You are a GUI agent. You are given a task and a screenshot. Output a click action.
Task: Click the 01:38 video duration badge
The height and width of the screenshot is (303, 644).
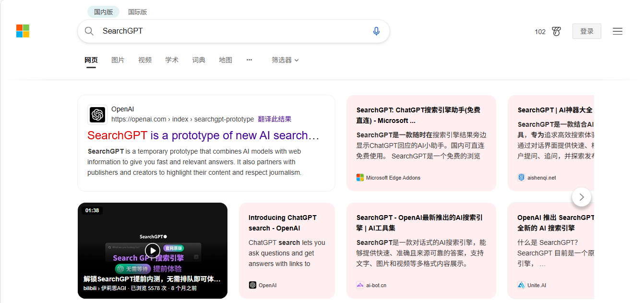pos(92,210)
